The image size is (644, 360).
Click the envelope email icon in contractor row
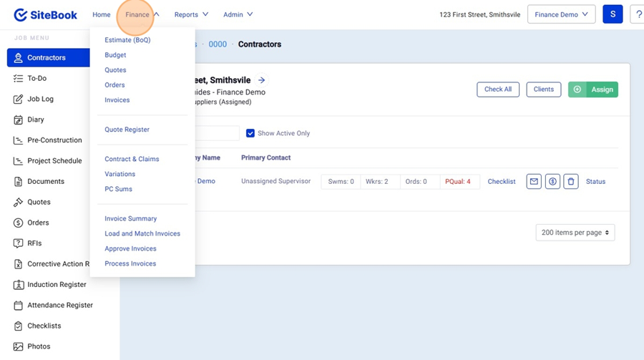click(534, 182)
